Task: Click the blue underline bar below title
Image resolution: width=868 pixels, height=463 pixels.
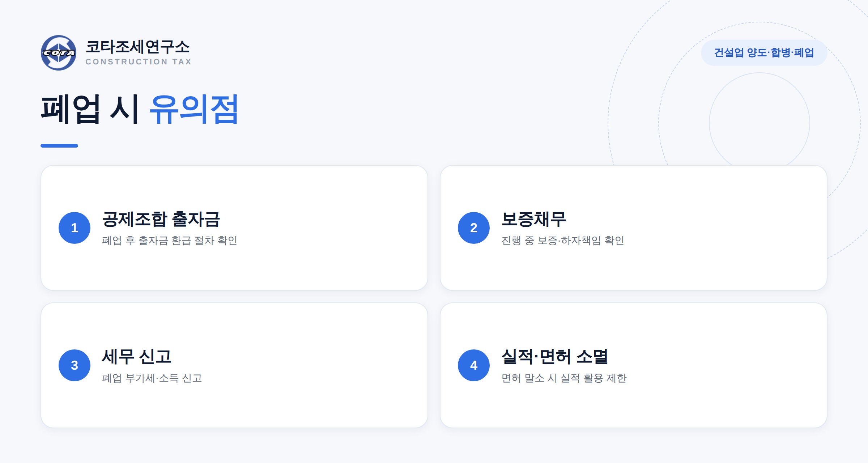Action: [59, 146]
